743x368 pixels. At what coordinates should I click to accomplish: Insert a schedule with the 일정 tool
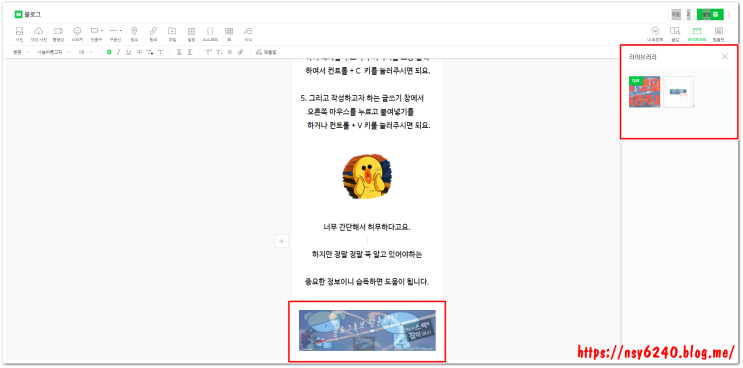[191, 34]
